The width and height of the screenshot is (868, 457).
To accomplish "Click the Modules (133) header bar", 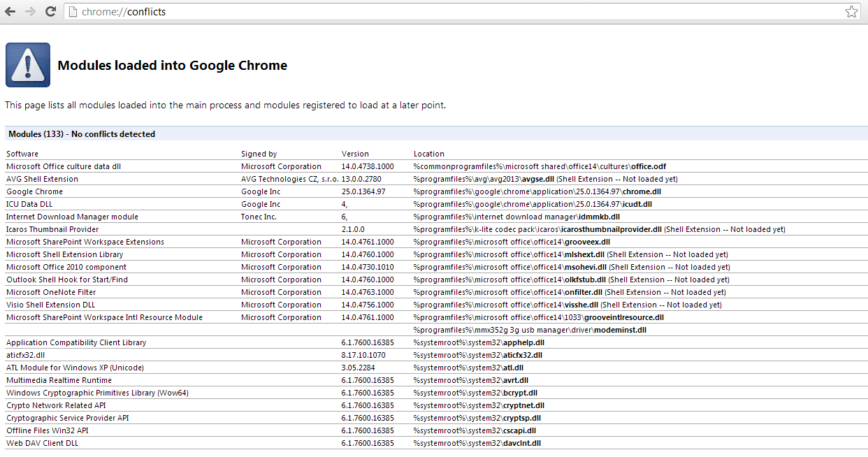I will [x=433, y=133].
